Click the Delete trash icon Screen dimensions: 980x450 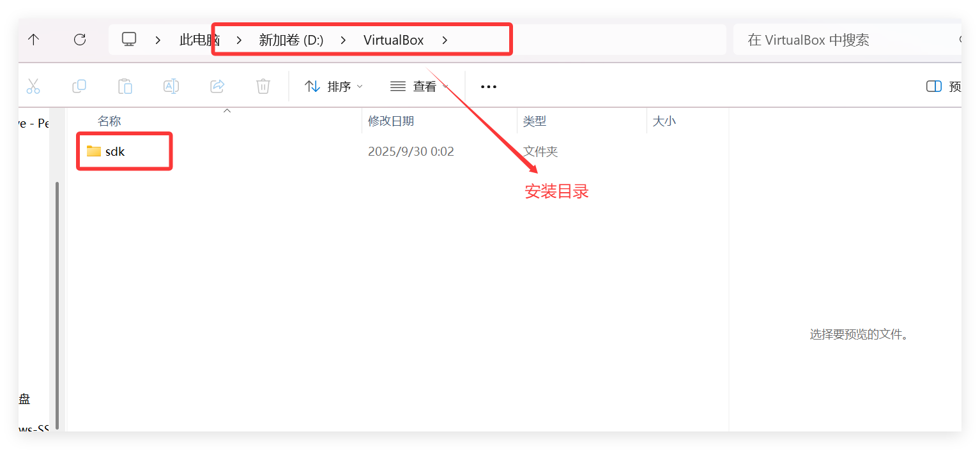point(263,86)
